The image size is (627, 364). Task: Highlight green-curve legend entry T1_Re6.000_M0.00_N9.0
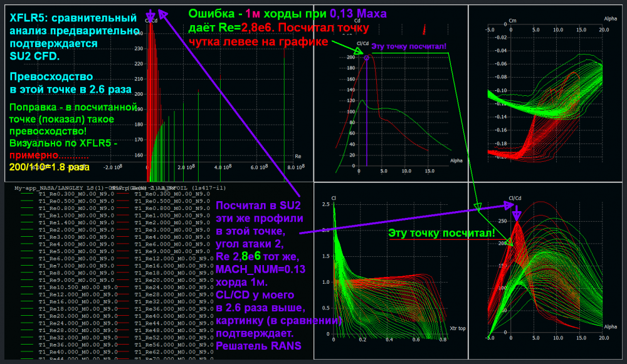click(76, 259)
